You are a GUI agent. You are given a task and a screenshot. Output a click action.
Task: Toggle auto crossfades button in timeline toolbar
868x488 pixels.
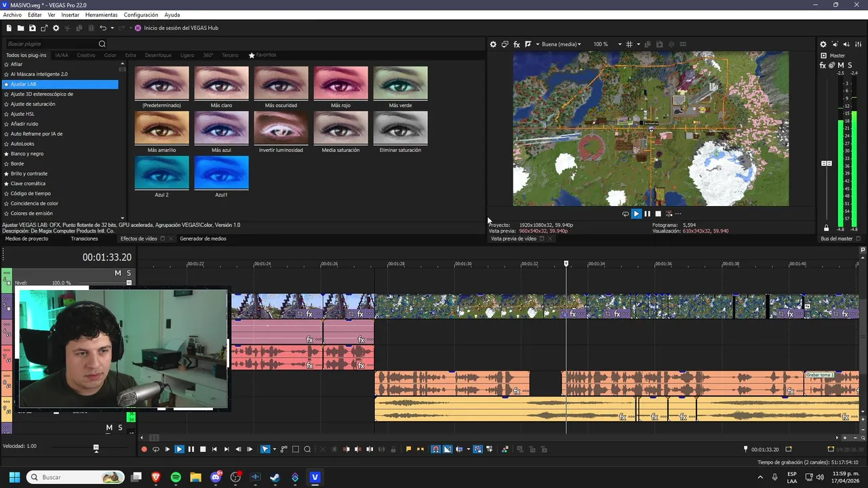pos(447,449)
